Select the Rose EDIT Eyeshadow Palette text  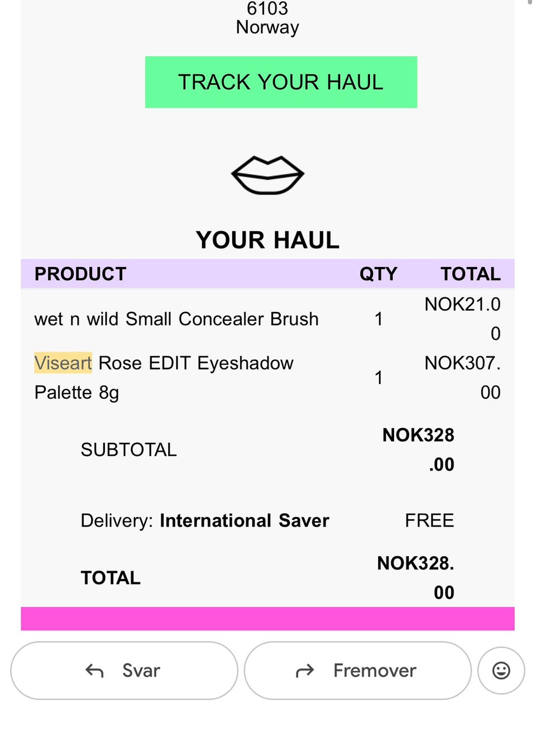[164, 377]
